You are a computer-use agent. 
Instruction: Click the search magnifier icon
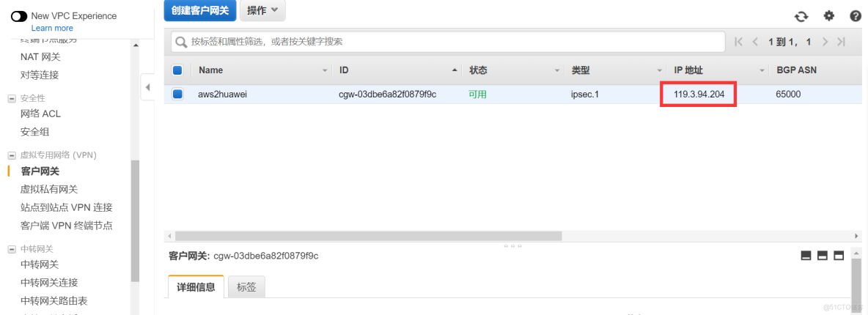click(x=181, y=42)
